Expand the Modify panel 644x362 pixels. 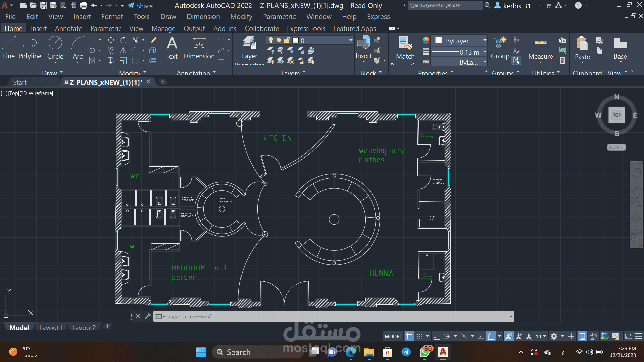point(133,73)
